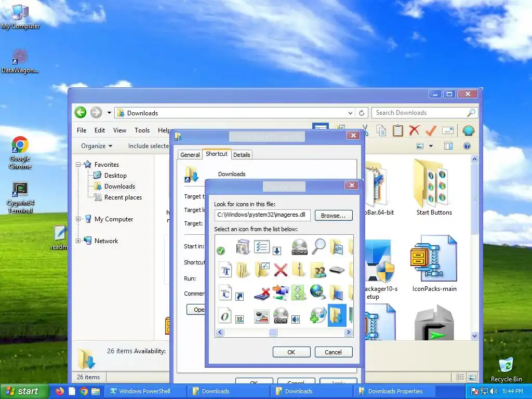The image size is (532, 399).
Task: Switch to details view via status bar icon
Action: tap(460, 377)
